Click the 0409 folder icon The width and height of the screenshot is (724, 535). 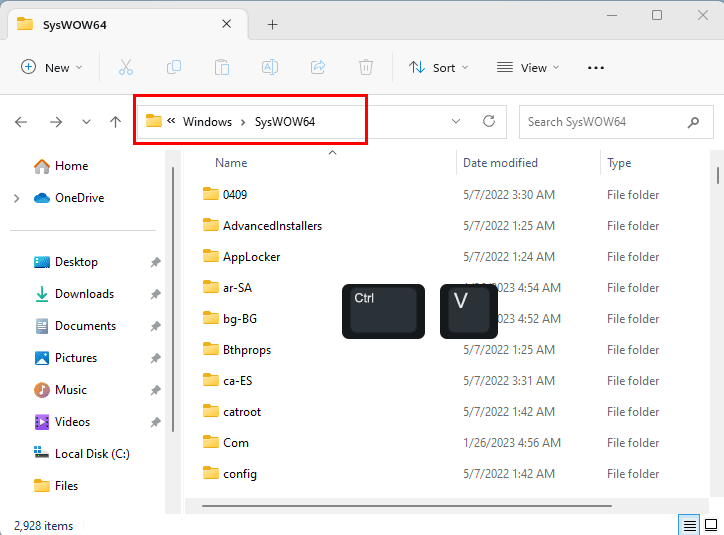pyautogui.click(x=211, y=194)
